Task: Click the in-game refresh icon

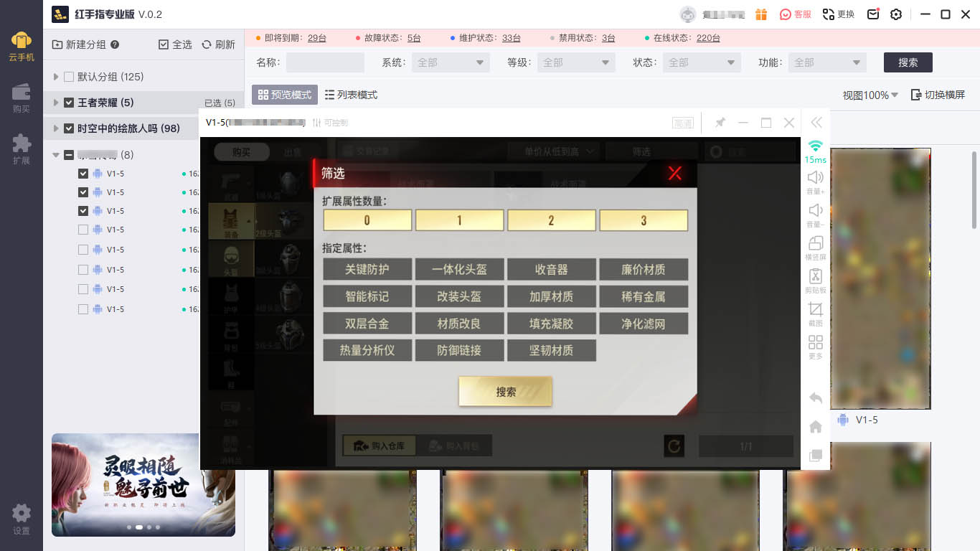Action: point(674,446)
